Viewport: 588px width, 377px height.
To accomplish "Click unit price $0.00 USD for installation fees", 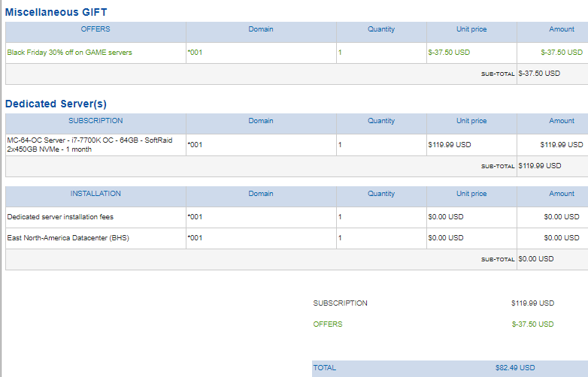I will point(446,217).
